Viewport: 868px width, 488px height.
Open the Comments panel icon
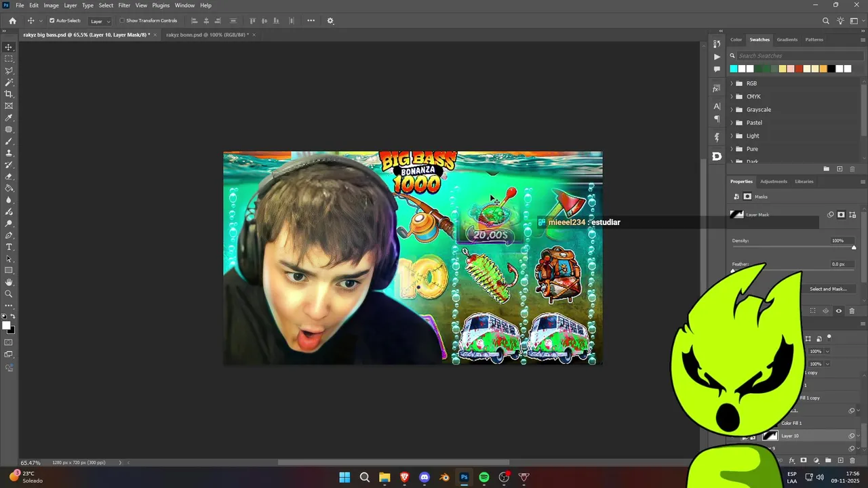(x=717, y=69)
